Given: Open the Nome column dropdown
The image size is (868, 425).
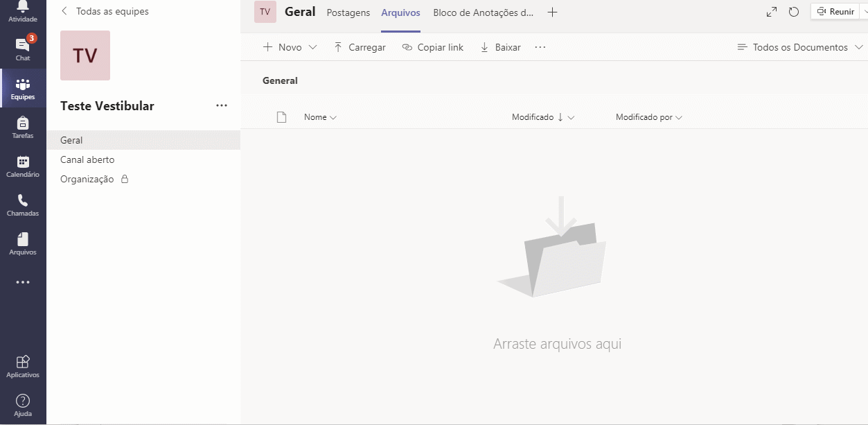Looking at the screenshot, I should pyautogui.click(x=320, y=117).
